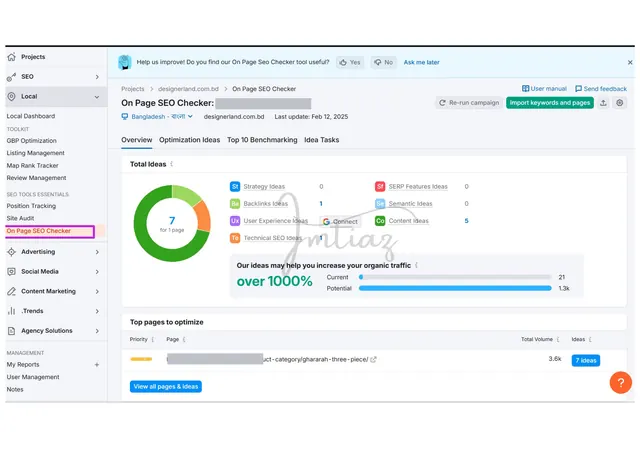Click the Potential traffic progress bar
This screenshot has height=452, width=640.
pyautogui.click(x=455, y=288)
